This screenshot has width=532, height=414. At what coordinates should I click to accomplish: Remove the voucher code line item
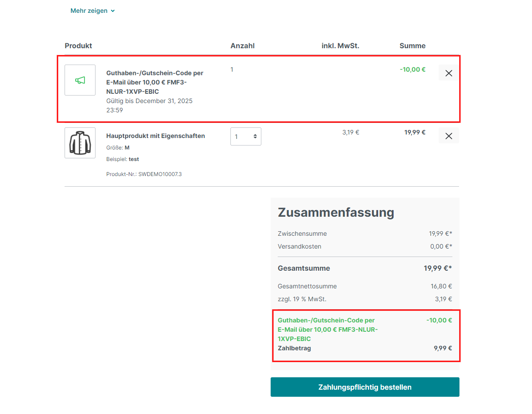pyautogui.click(x=448, y=73)
